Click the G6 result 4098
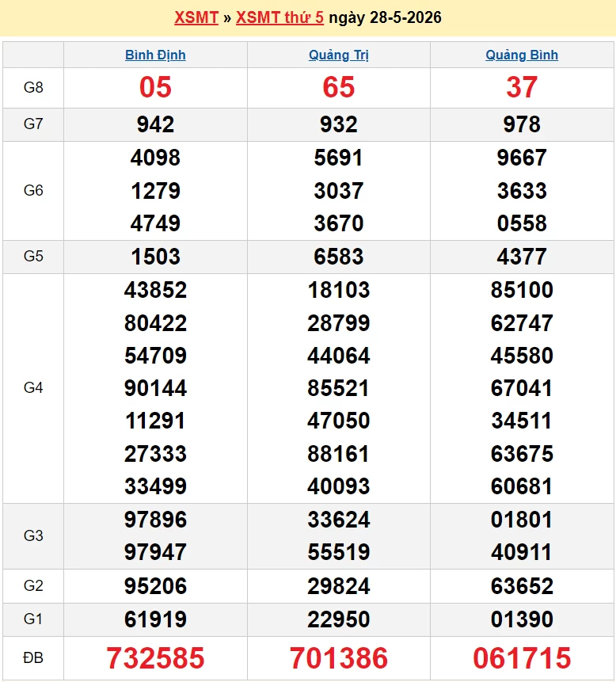Screen dimensions: 616x682 pos(155,158)
